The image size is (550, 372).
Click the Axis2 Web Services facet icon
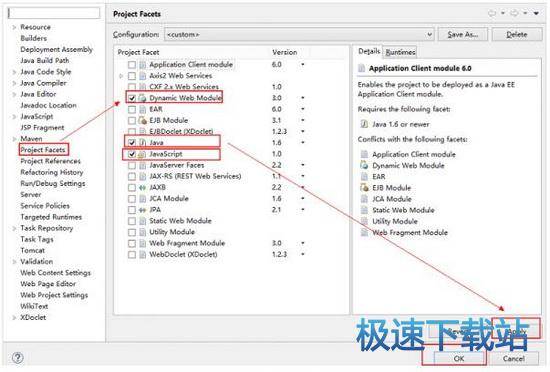pos(142,76)
